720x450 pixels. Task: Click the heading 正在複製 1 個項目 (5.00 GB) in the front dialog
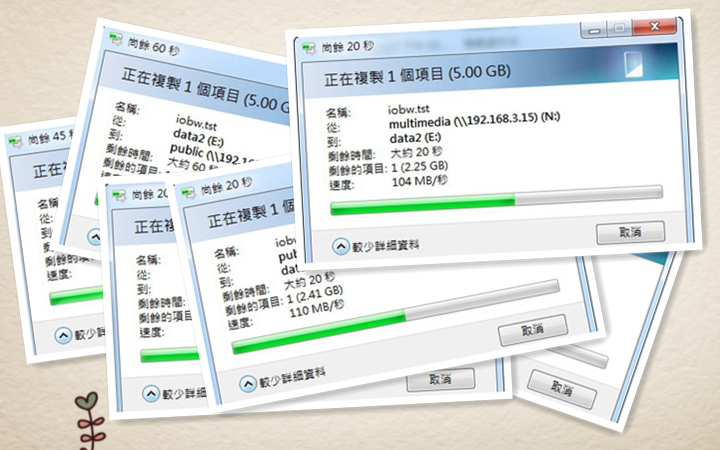(x=417, y=75)
